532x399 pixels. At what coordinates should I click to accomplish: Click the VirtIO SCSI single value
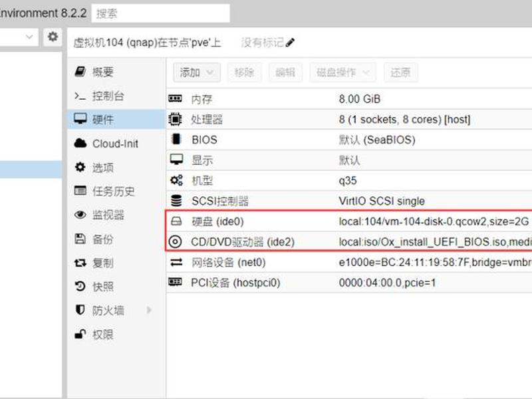(x=382, y=201)
